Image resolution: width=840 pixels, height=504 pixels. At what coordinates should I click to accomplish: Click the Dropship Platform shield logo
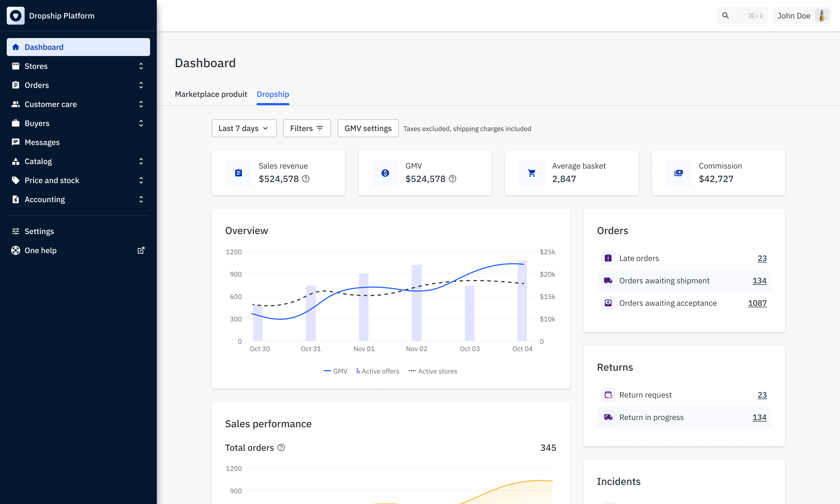(x=16, y=16)
